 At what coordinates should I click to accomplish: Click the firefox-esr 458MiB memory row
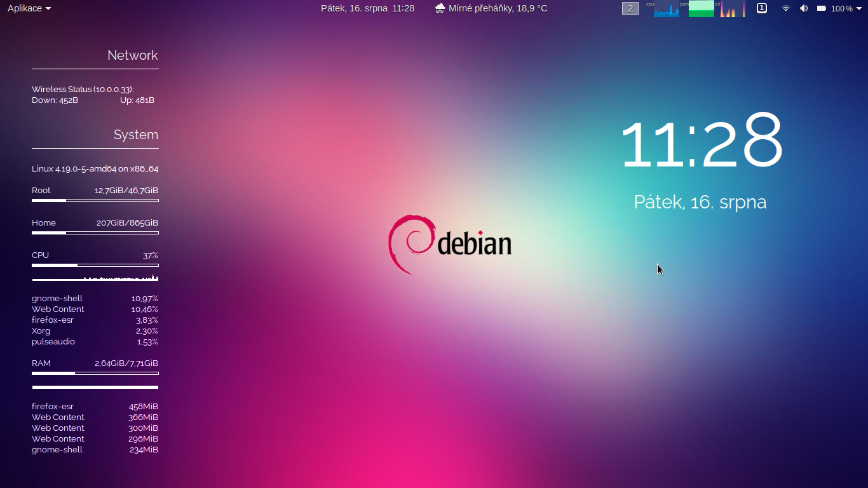click(x=95, y=407)
